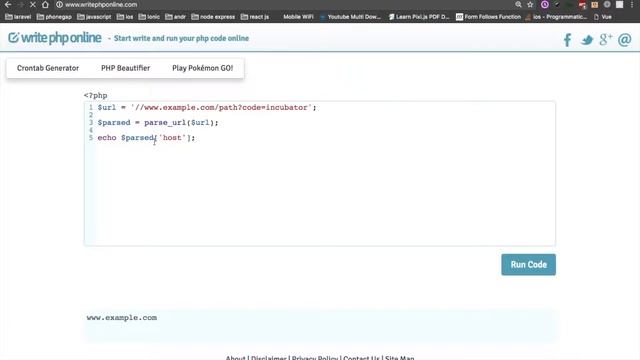This screenshot has height=360, width=640.
Task: Open the laravel bookmarks folder
Action: (x=18, y=17)
